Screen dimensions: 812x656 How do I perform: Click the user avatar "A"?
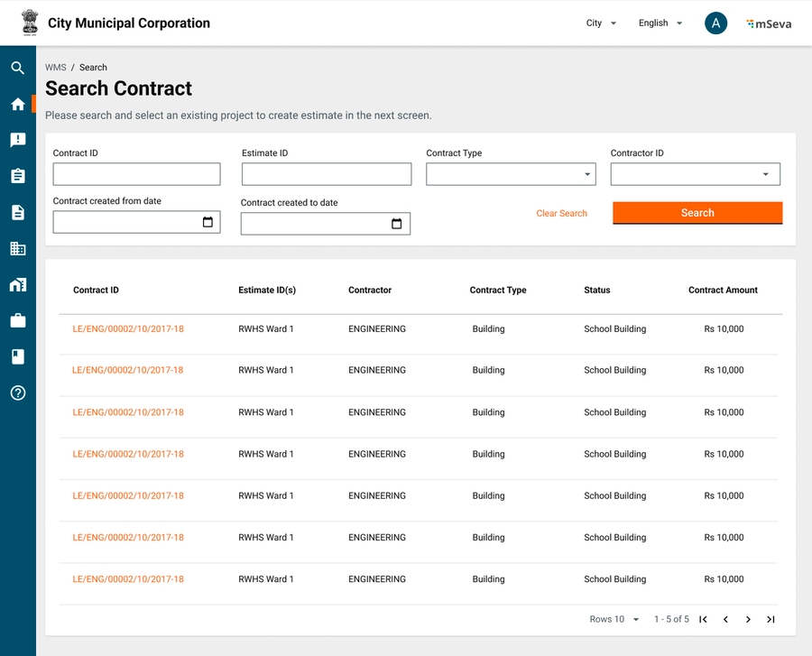point(715,23)
